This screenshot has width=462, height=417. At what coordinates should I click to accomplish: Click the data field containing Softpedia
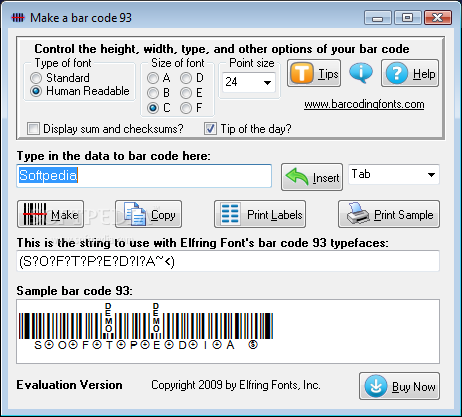[x=144, y=176]
